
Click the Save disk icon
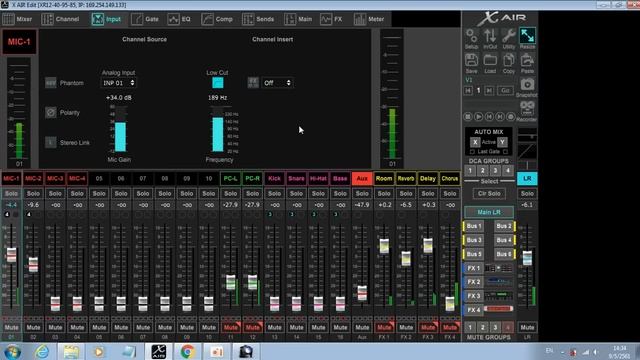point(471,60)
